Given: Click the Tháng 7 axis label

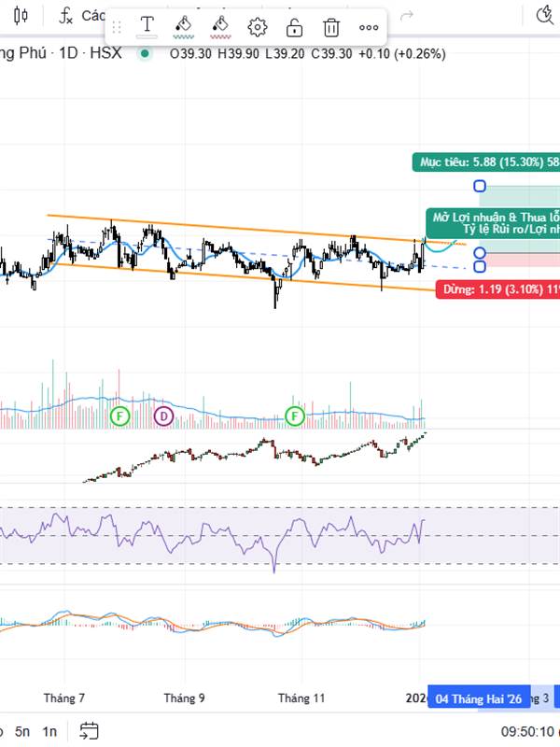Looking at the screenshot, I should [64, 698].
